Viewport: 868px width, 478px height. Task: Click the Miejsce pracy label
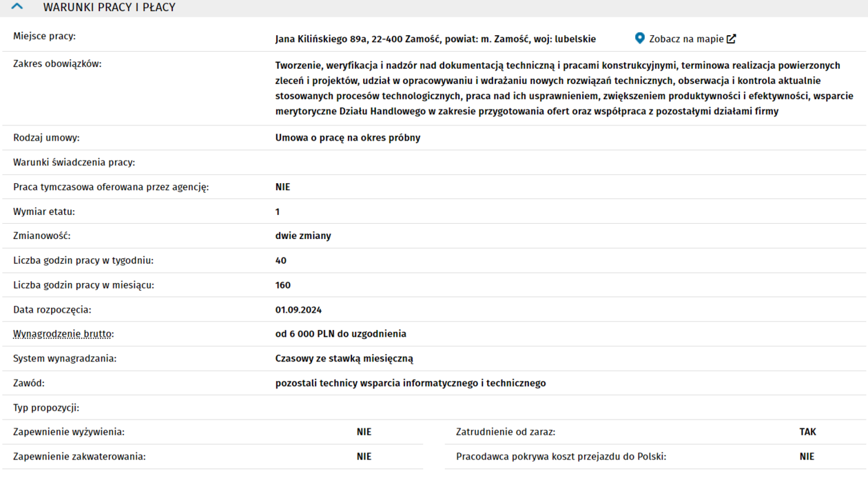[44, 37]
